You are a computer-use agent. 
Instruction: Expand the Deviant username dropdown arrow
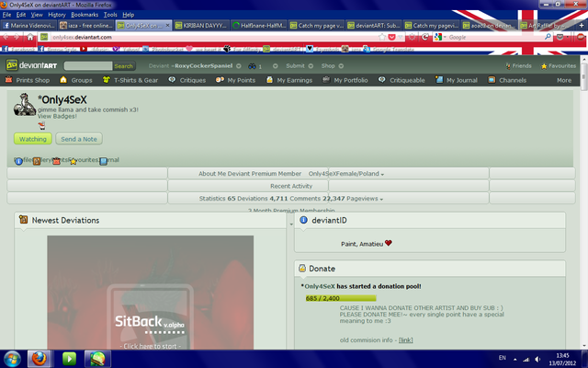[x=239, y=66]
